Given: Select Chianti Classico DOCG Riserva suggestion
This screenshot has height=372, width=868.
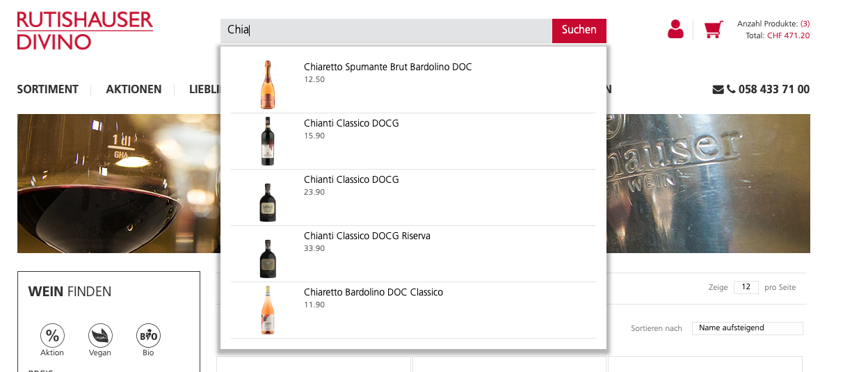Looking at the screenshot, I should [367, 236].
